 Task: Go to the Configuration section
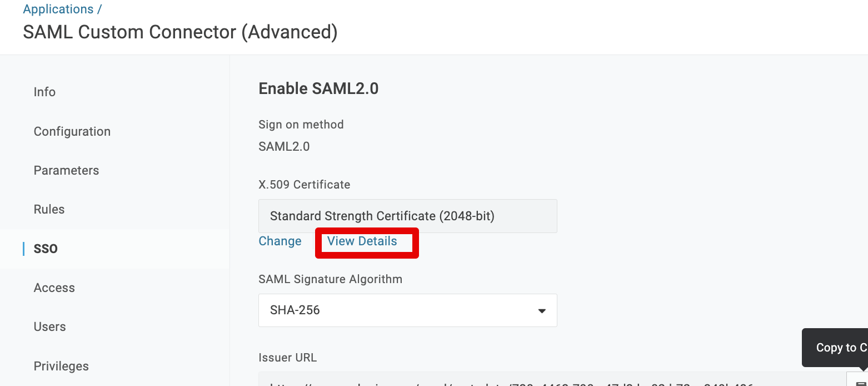click(72, 132)
